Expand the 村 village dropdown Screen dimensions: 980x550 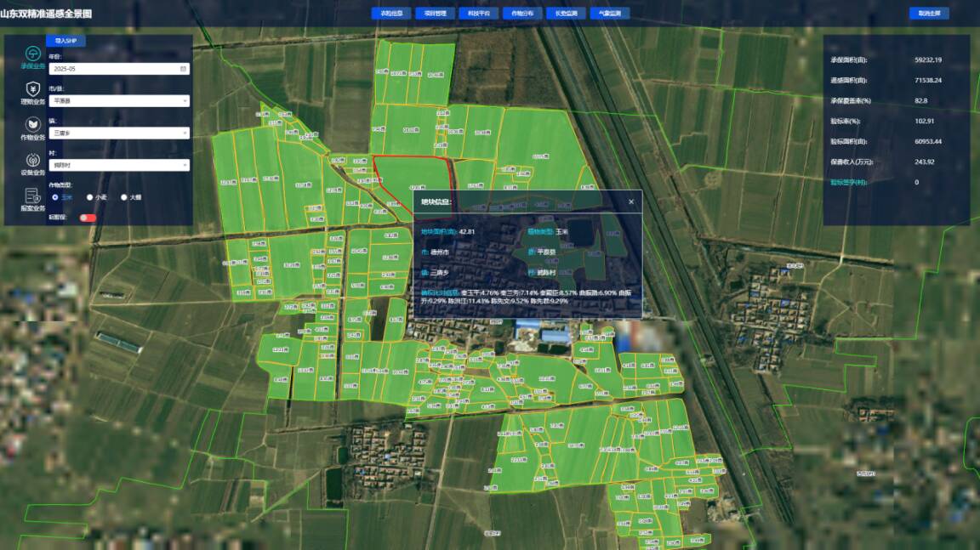(119, 166)
